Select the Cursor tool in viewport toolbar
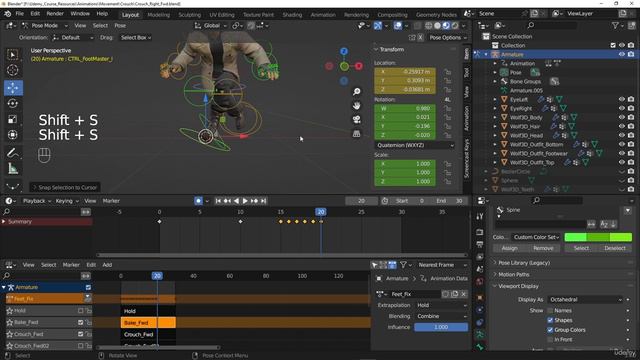Screen dimensions: 640x360 coord(13,70)
